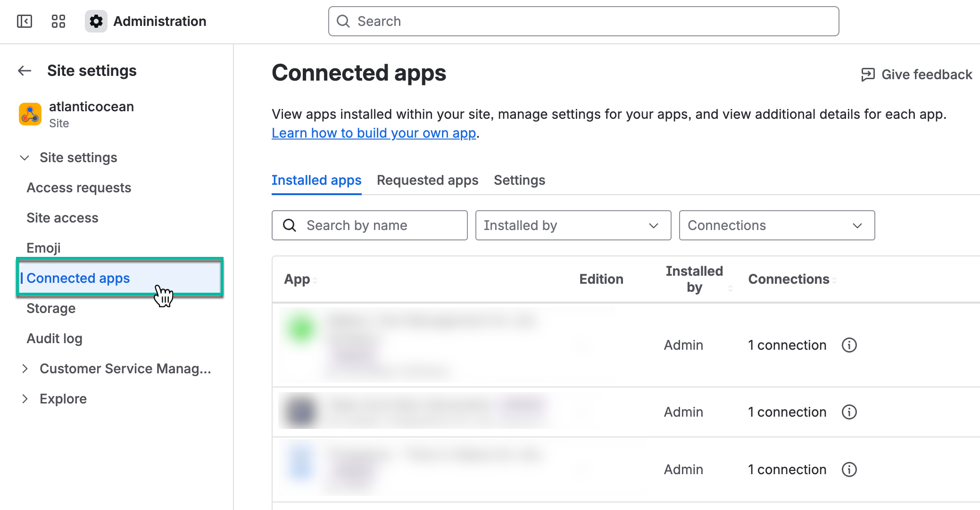Click the Learn how to build your own app link
Image resolution: width=980 pixels, height=510 pixels.
(x=373, y=133)
